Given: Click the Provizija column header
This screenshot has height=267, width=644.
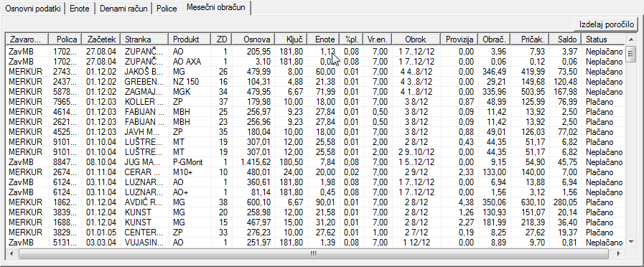Looking at the screenshot, I should (x=459, y=39).
